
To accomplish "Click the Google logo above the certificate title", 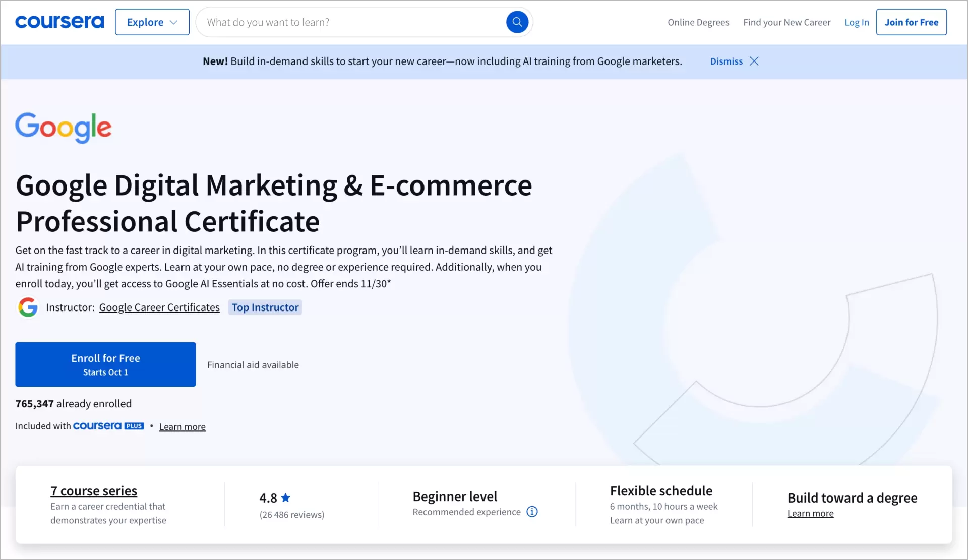I will click(x=63, y=128).
